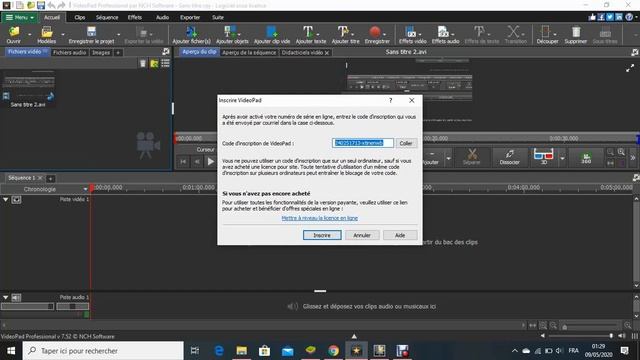The height and width of the screenshot is (360, 640).
Task: Click the 3D glasses icon
Action: (x=544, y=157)
